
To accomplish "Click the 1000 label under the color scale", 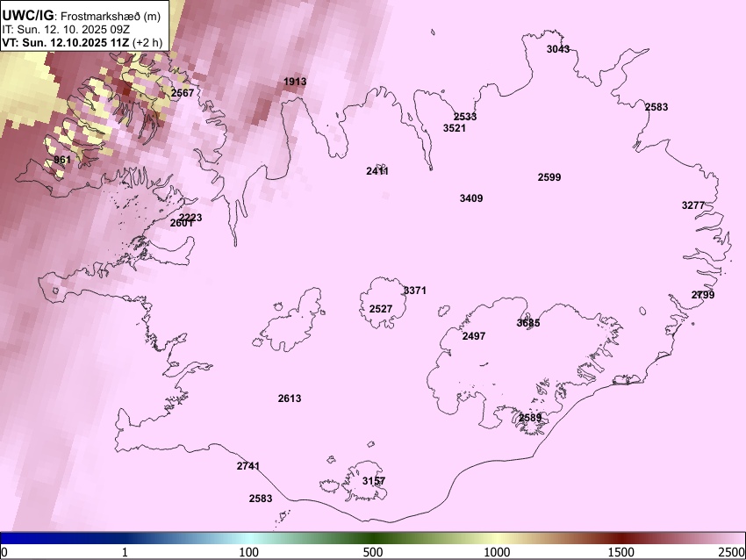I will coord(497,552).
